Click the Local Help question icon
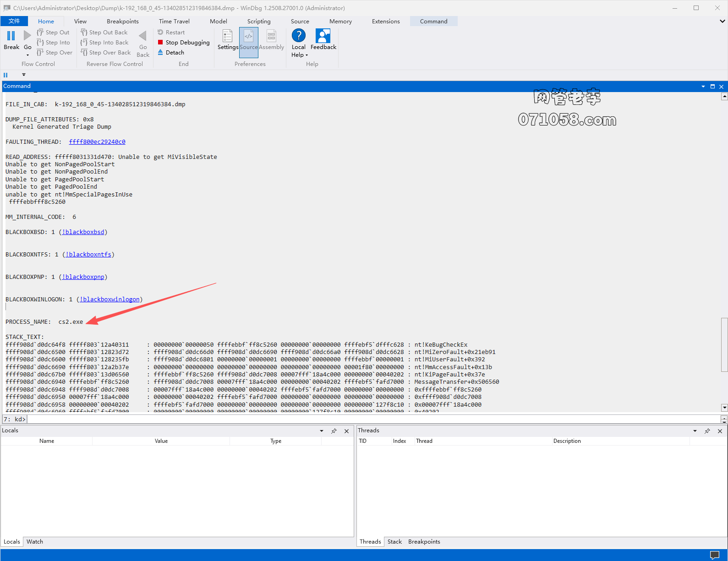Screen dimensions: 728x561 298,36
